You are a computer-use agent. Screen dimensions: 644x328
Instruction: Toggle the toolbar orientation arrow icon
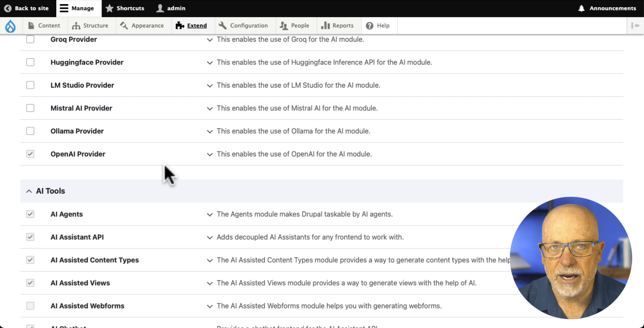tap(635, 26)
